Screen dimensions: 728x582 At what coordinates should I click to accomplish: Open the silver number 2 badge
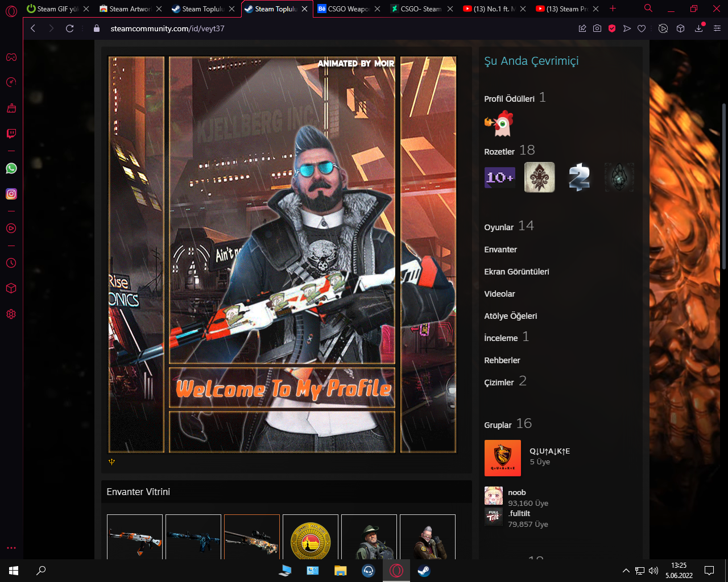point(579,177)
